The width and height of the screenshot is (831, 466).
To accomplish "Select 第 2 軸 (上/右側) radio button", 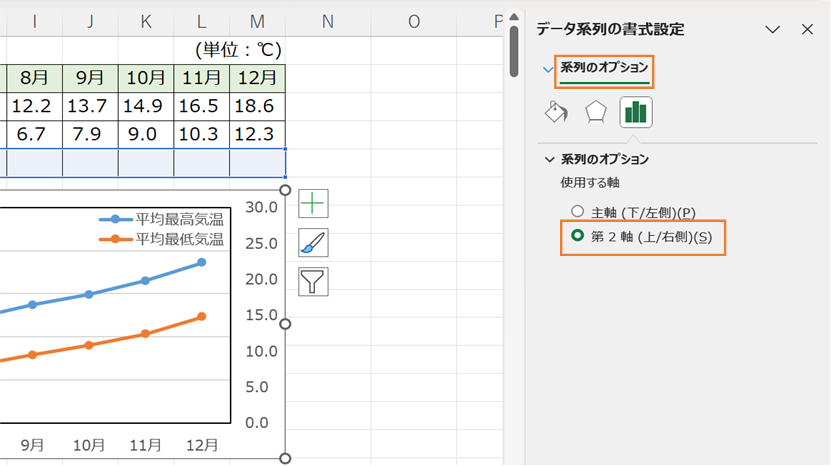I will coord(577,236).
